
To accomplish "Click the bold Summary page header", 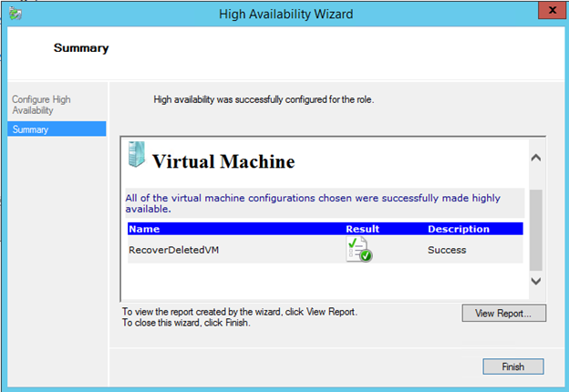I will [81, 48].
